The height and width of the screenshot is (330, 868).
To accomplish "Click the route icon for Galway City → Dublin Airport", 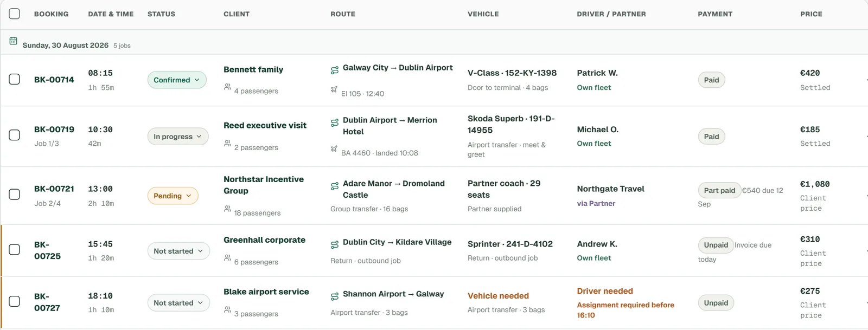I will (x=335, y=70).
